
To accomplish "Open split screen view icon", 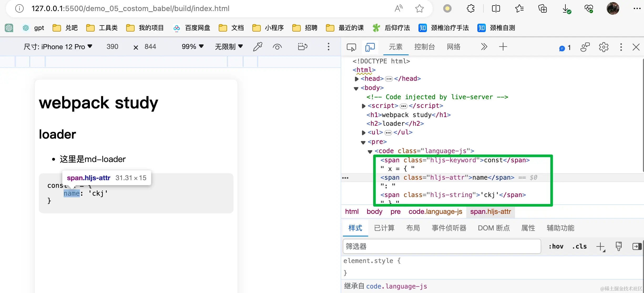I will click(496, 9).
